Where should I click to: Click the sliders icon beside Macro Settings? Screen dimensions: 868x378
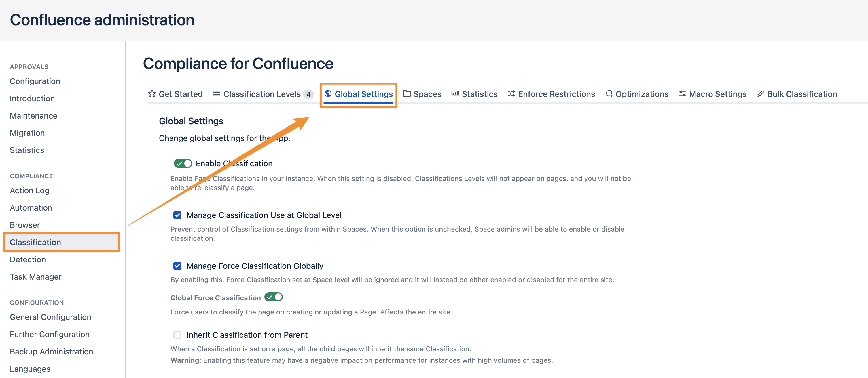point(682,94)
